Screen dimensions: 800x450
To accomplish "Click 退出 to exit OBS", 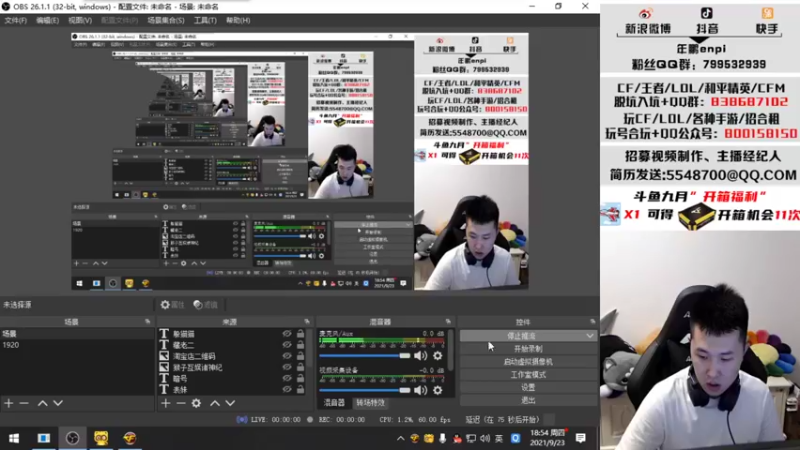I will 528,400.
